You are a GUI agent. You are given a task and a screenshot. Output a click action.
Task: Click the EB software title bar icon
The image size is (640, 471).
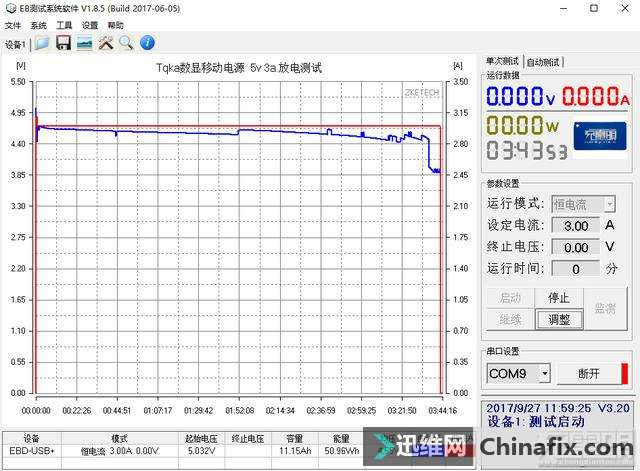(11, 8)
